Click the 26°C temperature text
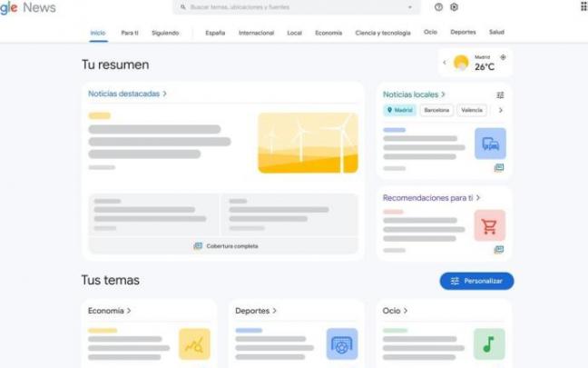 [x=485, y=67]
